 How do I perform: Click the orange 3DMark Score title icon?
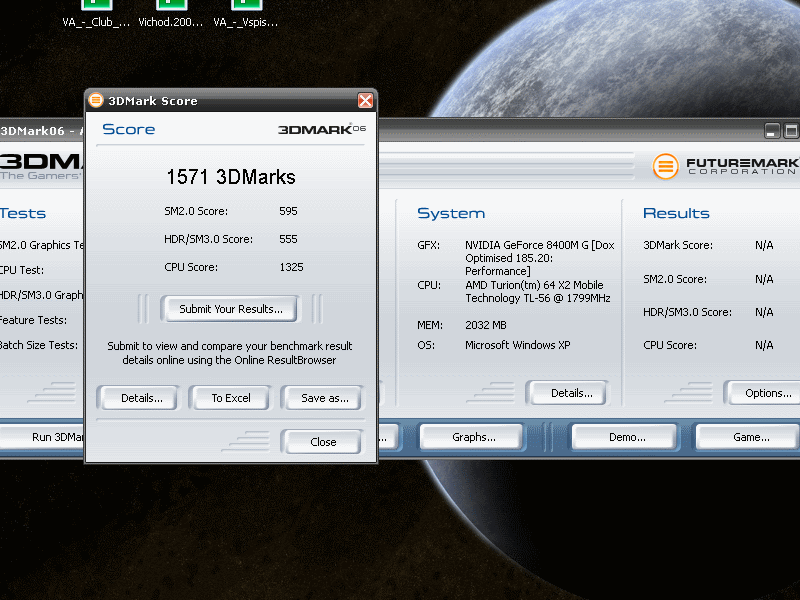[95, 100]
